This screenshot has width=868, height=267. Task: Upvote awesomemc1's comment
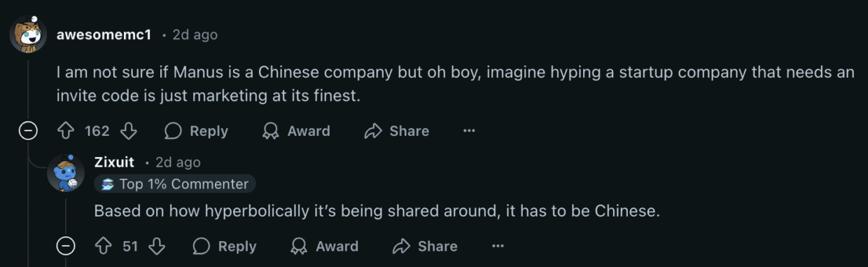coord(66,131)
